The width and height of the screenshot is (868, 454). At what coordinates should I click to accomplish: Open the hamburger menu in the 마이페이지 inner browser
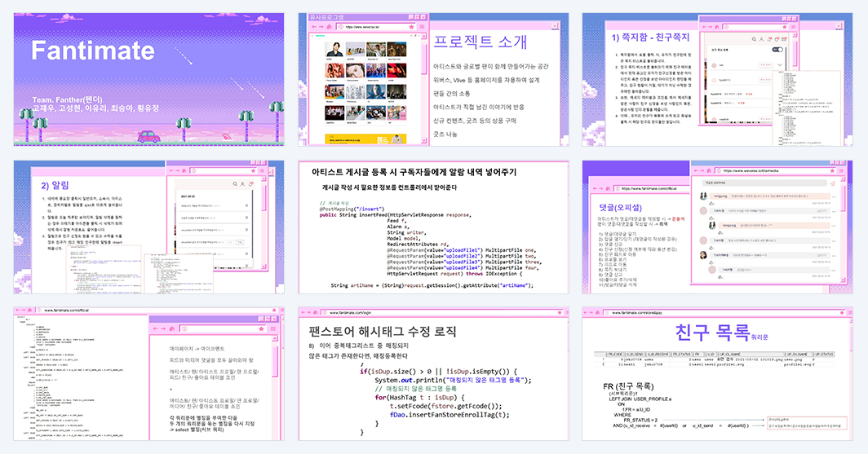click(x=273, y=329)
